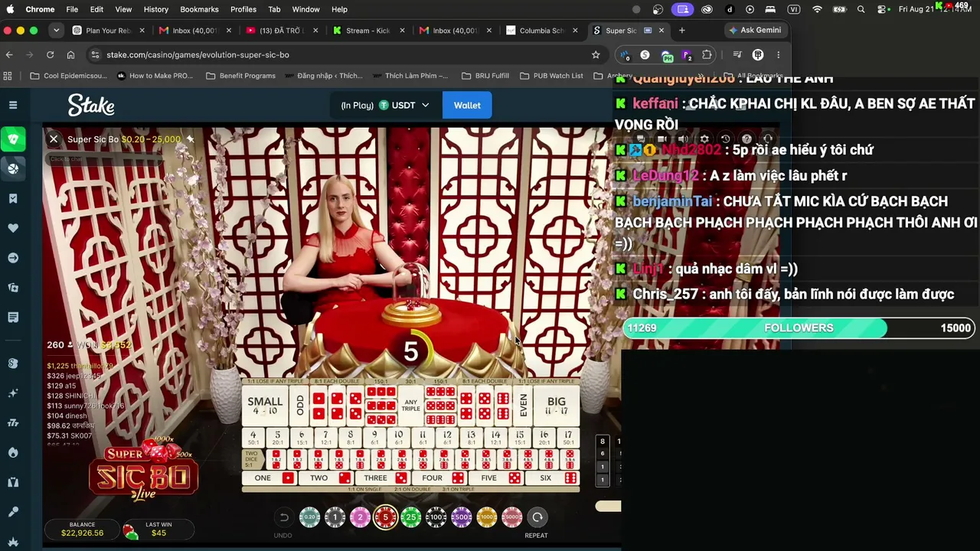980x551 pixels.
Task: Open the game settings gear
Action: (704, 139)
